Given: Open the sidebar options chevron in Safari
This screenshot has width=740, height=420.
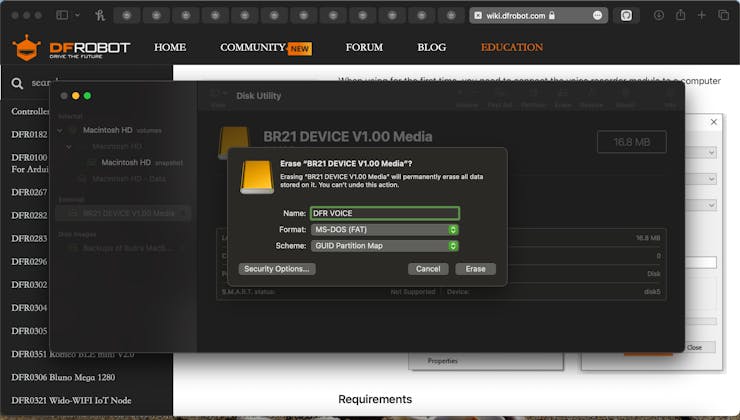Looking at the screenshot, I should (77, 15).
